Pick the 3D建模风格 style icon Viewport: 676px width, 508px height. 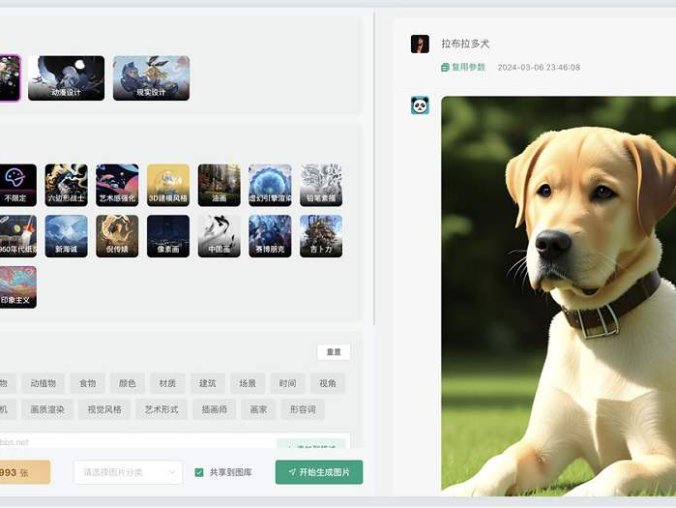168,185
